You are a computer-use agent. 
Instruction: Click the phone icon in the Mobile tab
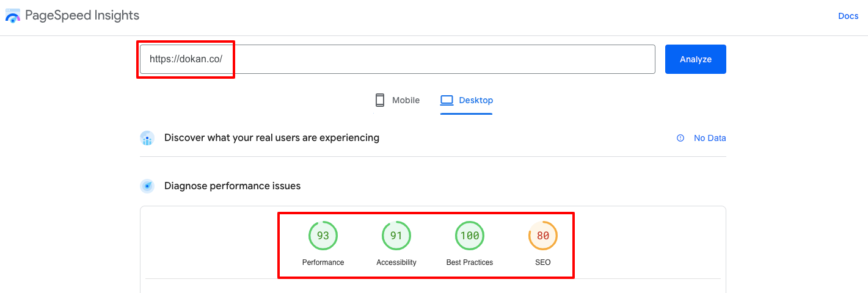[x=380, y=100]
